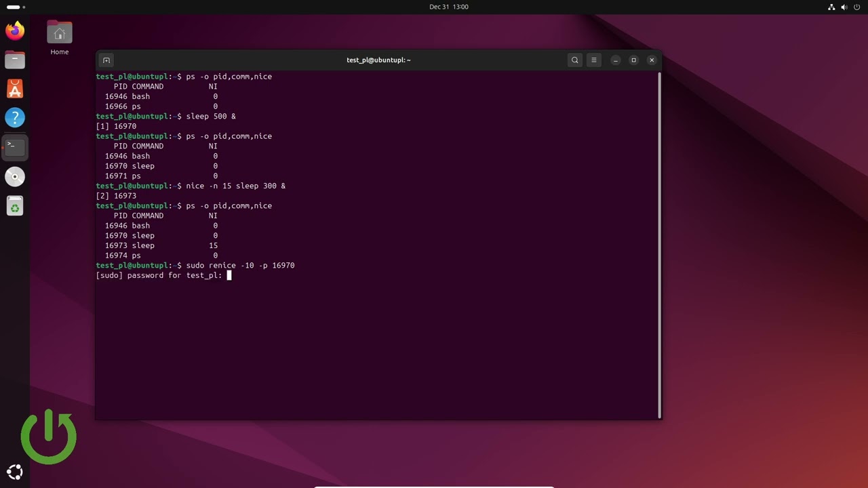The height and width of the screenshot is (488, 868).
Task: Click 'sudo renice -10 -p 16970' command text
Action: [x=241, y=266]
